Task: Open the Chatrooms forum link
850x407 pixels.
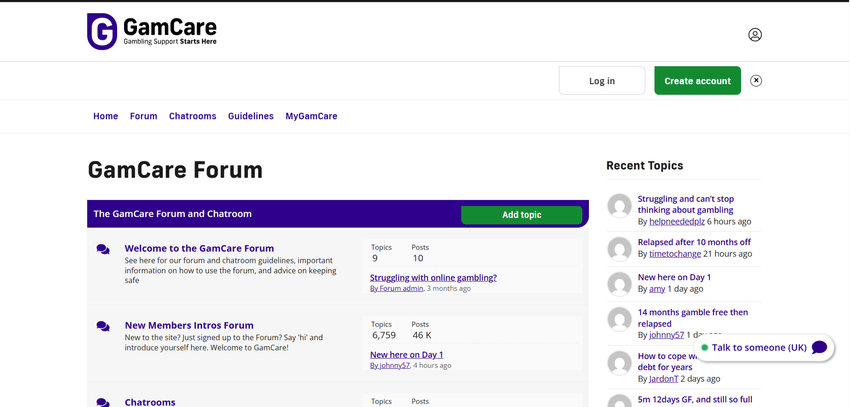Action: pos(150,402)
